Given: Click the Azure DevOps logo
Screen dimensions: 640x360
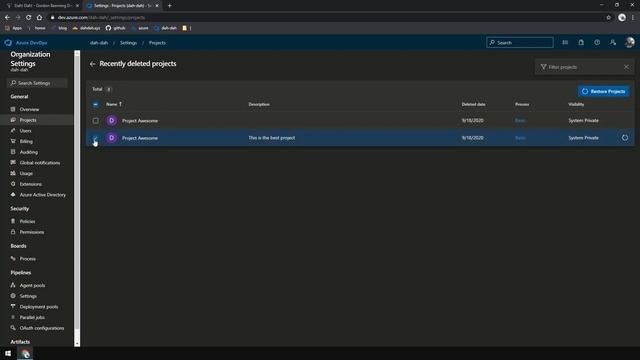Looking at the screenshot, I should tap(8, 42).
